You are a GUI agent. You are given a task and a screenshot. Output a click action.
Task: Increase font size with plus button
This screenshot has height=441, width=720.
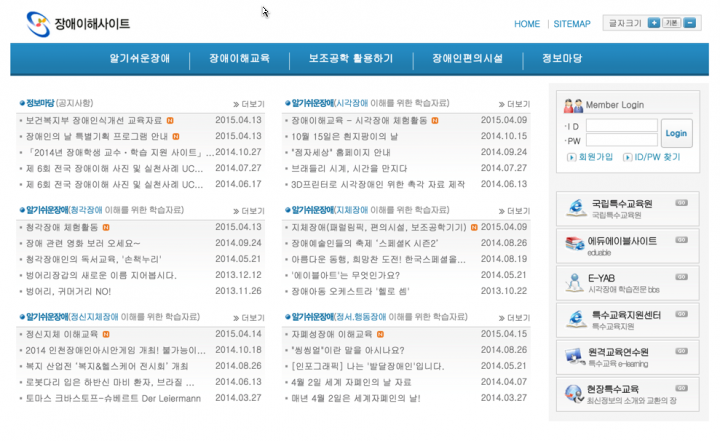(654, 23)
